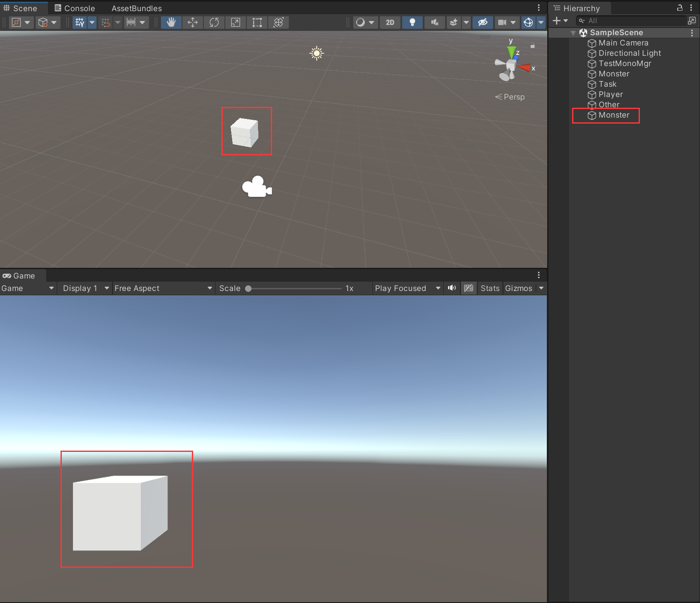This screenshot has width=700, height=603.
Task: Toggle hidden objects visibility eye button
Action: pos(483,22)
